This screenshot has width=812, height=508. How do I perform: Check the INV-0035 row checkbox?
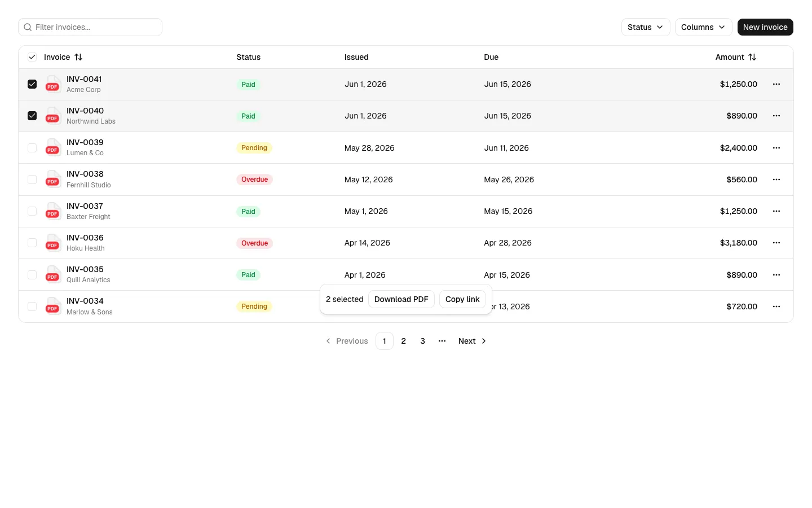point(32,275)
